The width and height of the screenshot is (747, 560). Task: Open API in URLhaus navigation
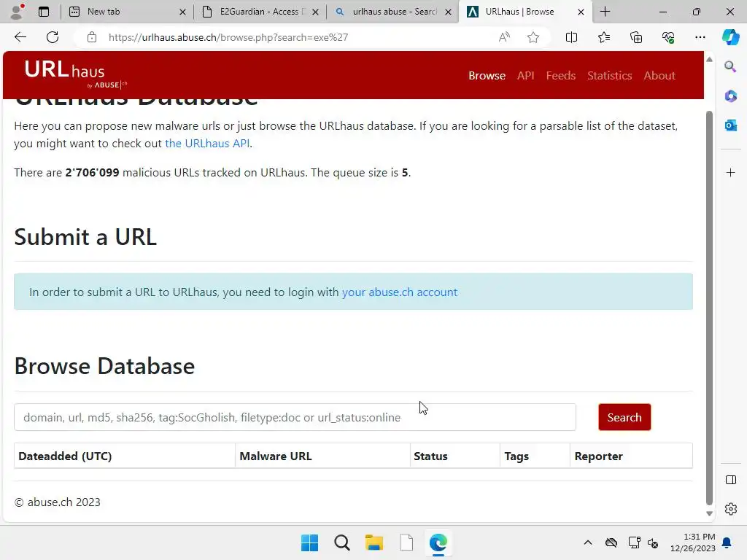pos(525,75)
